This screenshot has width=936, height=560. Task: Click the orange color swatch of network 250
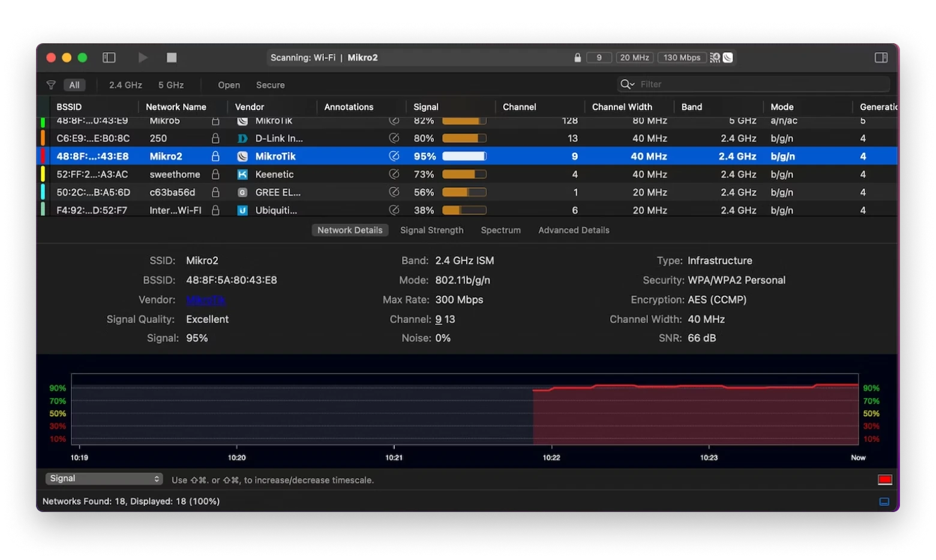pyautogui.click(x=43, y=139)
